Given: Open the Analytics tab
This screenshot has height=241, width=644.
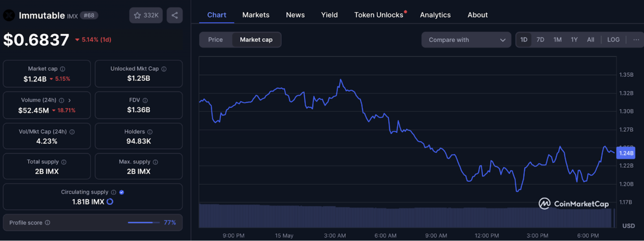Looking at the screenshot, I should (435, 15).
